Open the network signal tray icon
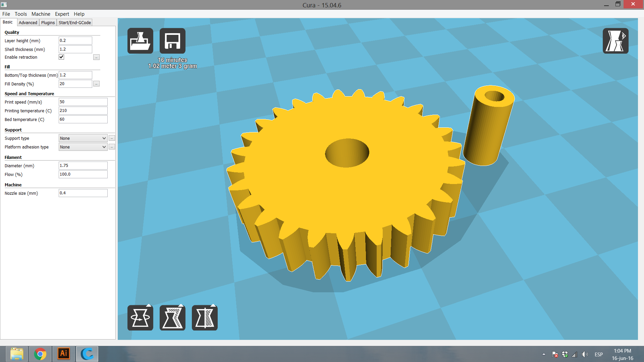 point(575,354)
